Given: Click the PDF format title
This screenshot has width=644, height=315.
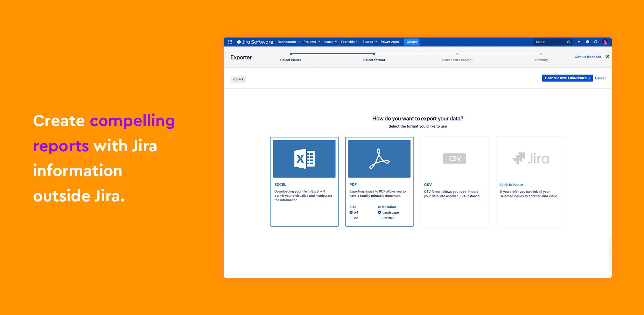Looking at the screenshot, I should [353, 184].
